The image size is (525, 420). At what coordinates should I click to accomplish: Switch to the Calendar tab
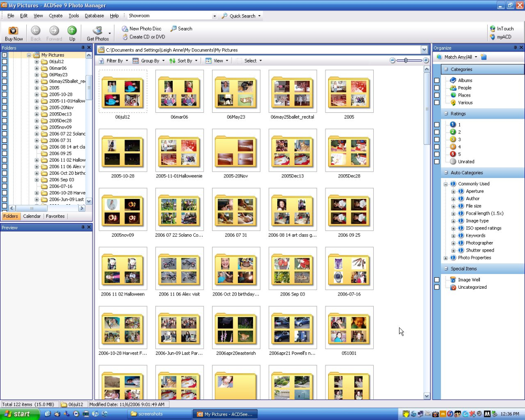click(x=31, y=216)
